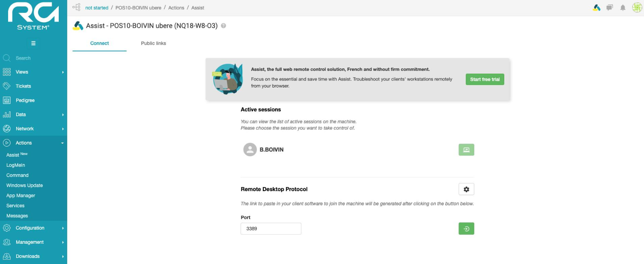
Task: Click the Port input field
Action: coord(271,229)
